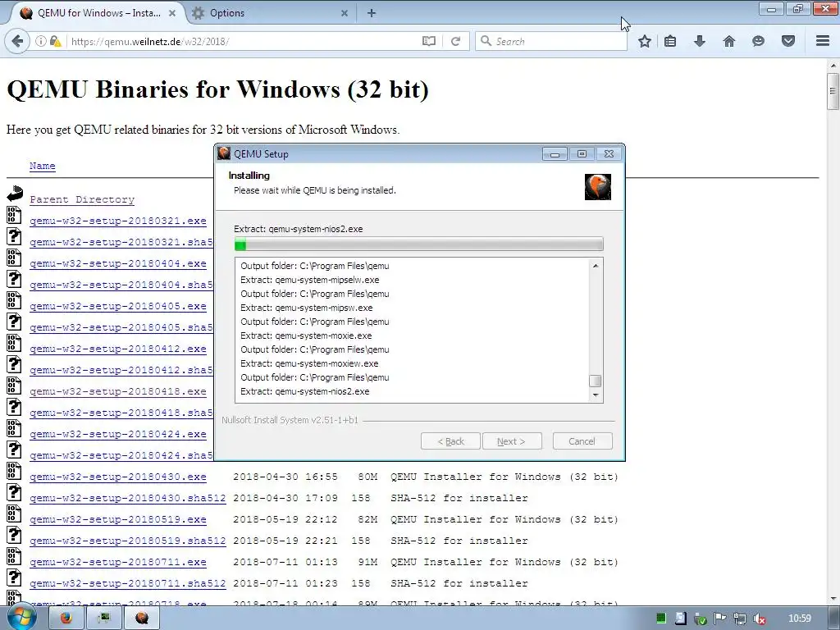The image size is (840, 630).
Task: Click the 2018-04-30 16:55 date cell
Action: click(285, 477)
